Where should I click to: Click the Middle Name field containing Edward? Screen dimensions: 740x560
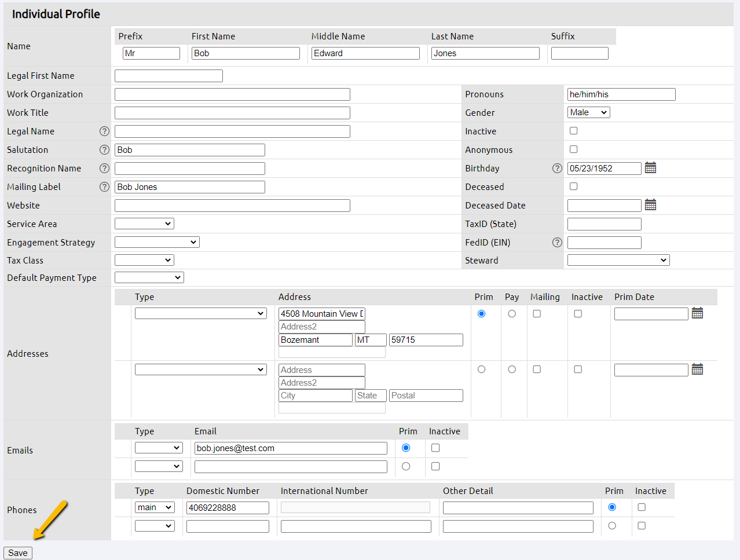[x=365, y=53]
